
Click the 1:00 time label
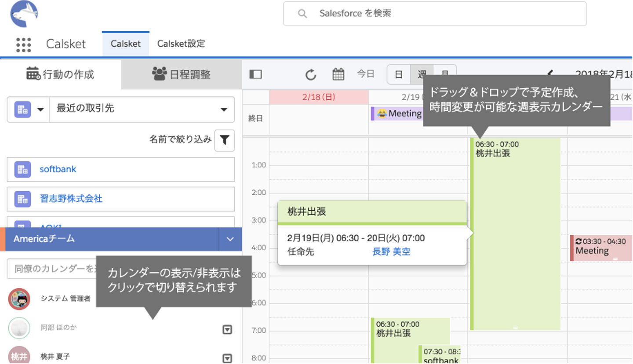pos(259,165)
